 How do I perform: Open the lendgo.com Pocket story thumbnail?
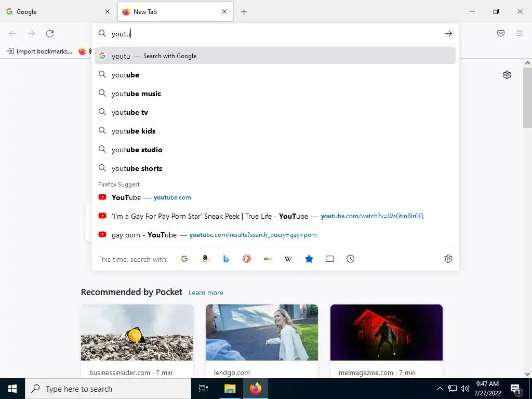click(x=262, y=332)
